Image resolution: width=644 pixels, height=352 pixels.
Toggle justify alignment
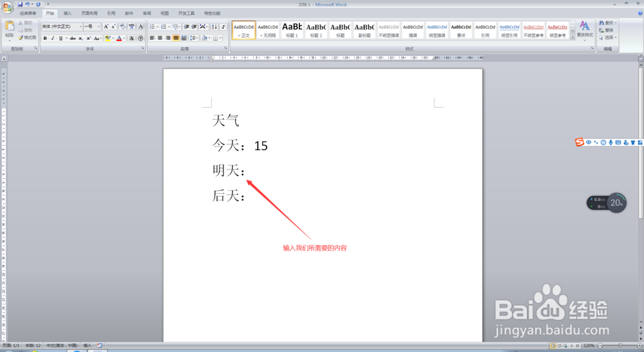coord(176,38)
